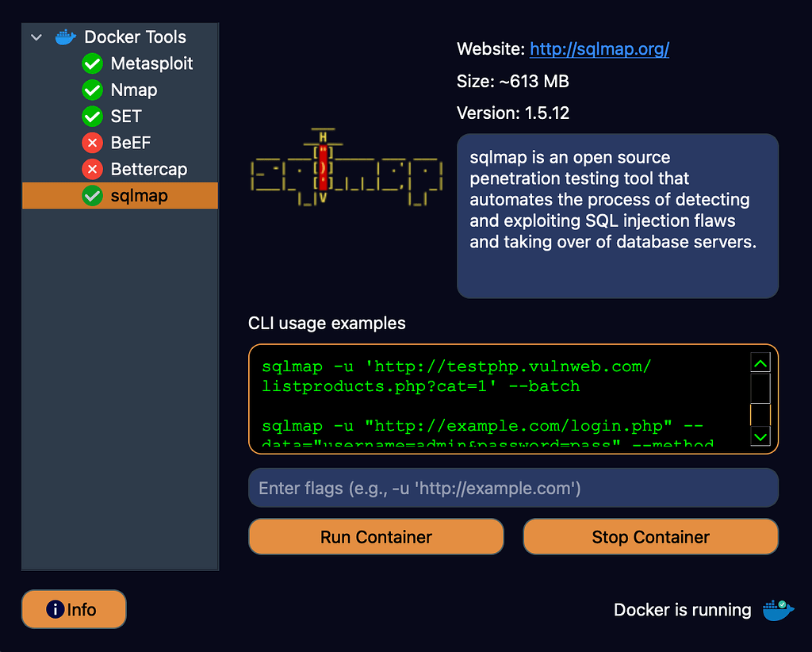Click the Stop Container button
Screen dimensions: 812x652
tap(650, 537)
